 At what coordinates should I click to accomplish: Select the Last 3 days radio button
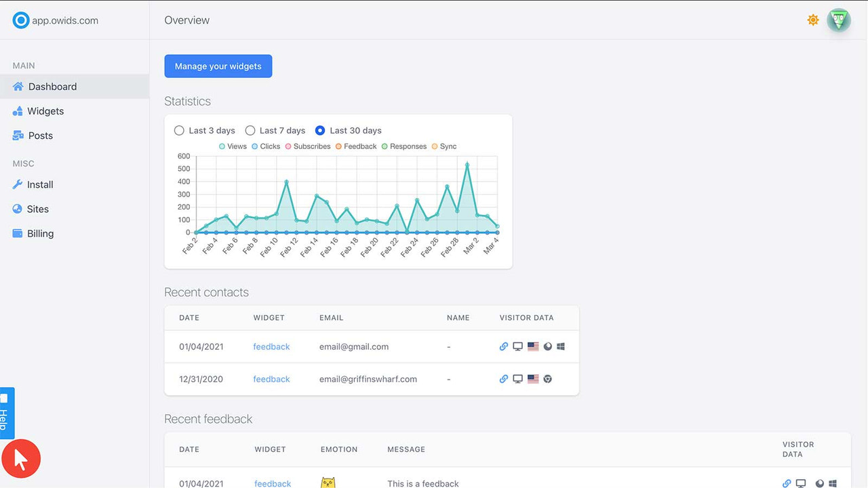(179, 130)
